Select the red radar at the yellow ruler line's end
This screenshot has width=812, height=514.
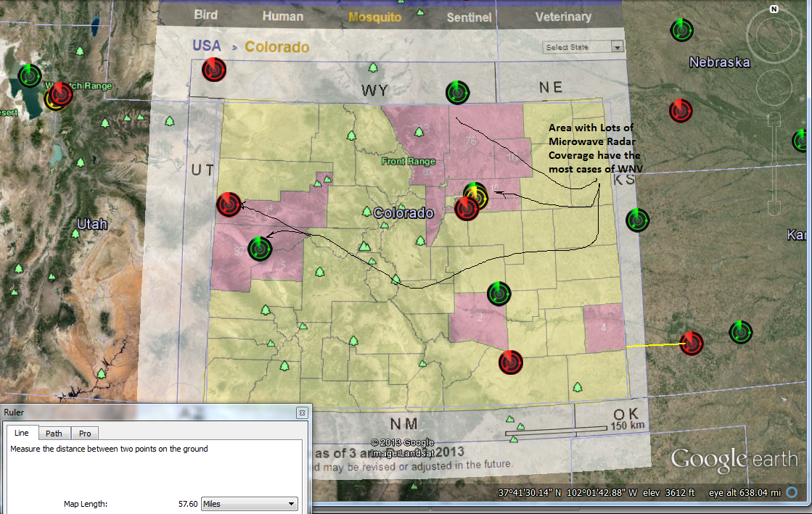692,343
